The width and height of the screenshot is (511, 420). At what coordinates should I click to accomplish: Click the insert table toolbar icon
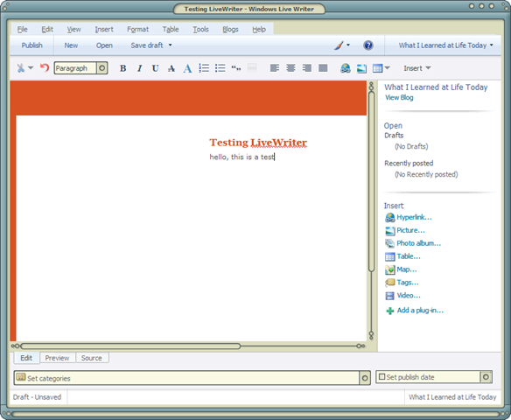[377, 68]
